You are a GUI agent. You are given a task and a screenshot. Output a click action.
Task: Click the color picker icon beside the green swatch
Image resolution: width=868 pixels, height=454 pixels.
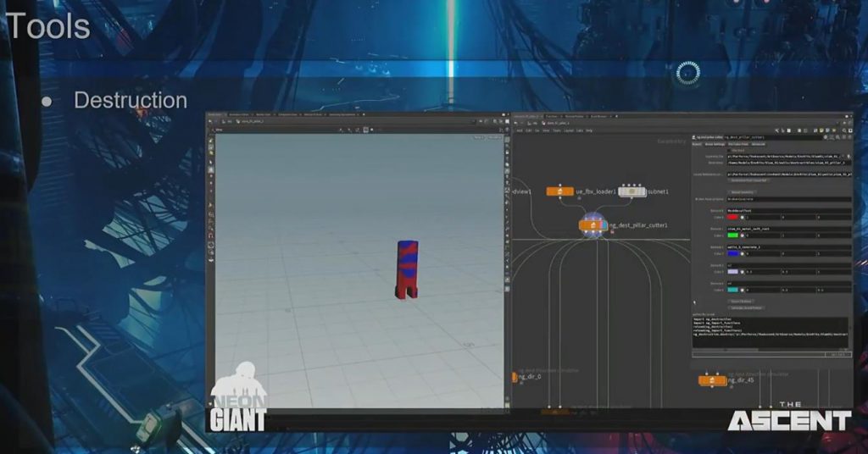(743, 235)
